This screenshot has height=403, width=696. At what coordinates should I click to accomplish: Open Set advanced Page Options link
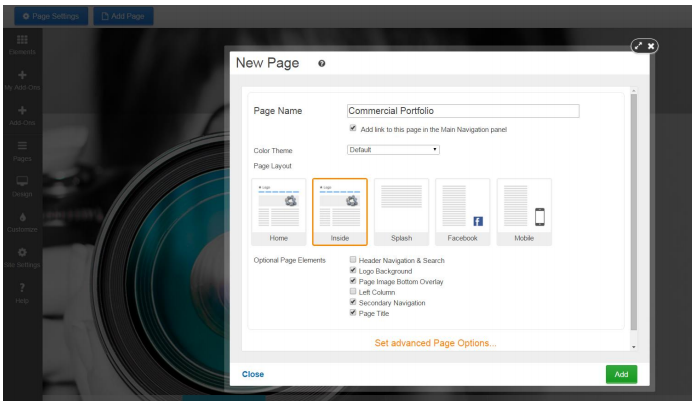[435, 343]
